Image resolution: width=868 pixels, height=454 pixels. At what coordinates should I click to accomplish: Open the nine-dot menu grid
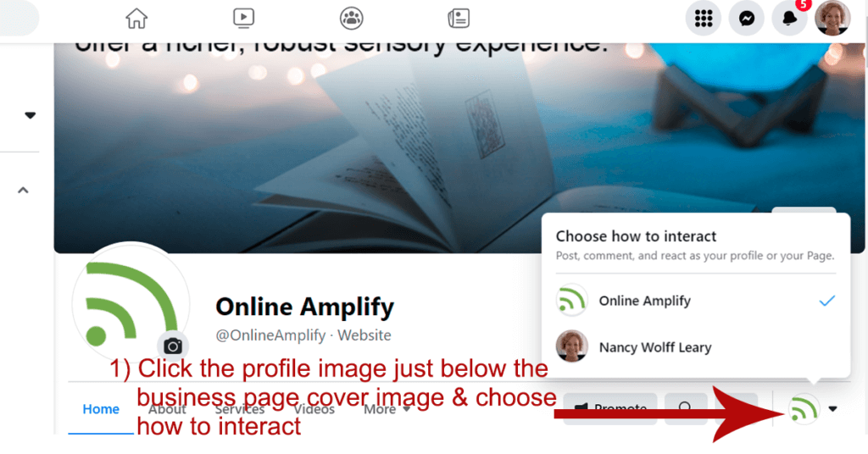pyautogui.click(x=703, y=19)
